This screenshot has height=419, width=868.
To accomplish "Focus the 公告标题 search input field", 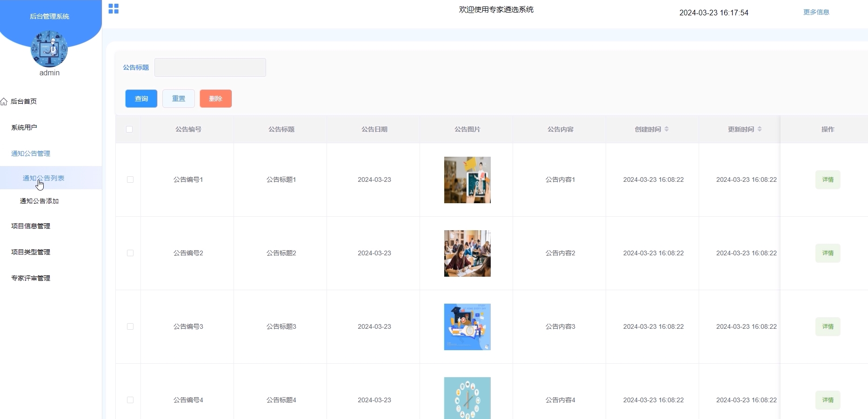I will tap(210, 67).
